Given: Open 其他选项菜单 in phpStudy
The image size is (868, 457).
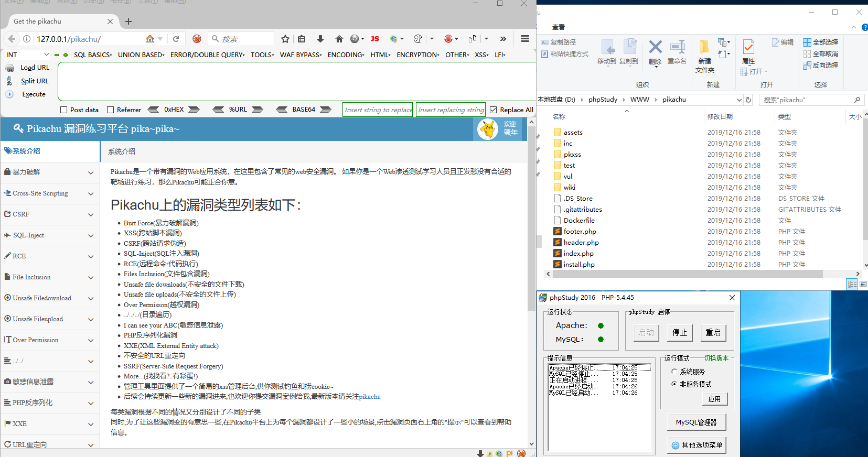Looking at the screenshot, I should (x=696, y=445).
